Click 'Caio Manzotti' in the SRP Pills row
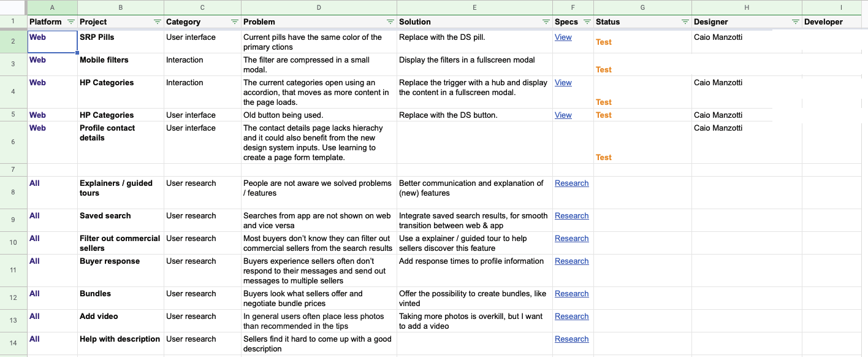The height and width of the screenshot is (357, 868). tap(718, 37)
